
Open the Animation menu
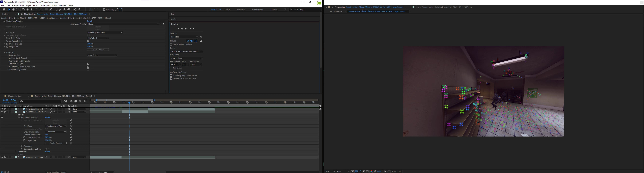(x=45, y=6)
